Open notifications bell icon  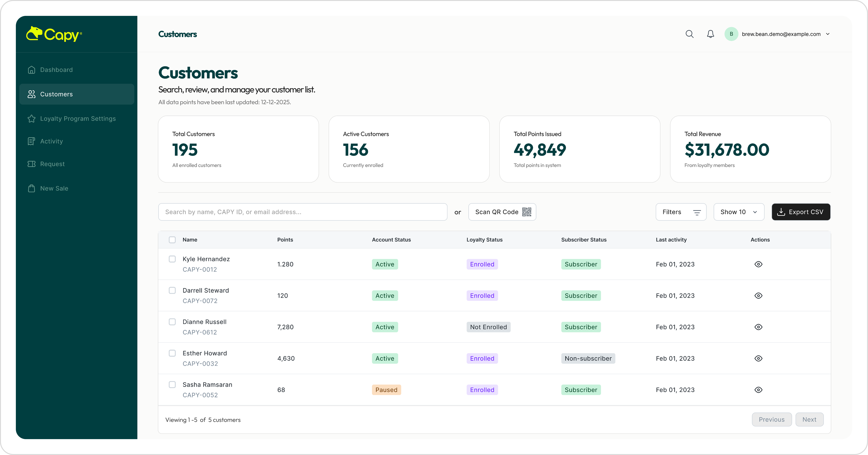click(710, 34)
